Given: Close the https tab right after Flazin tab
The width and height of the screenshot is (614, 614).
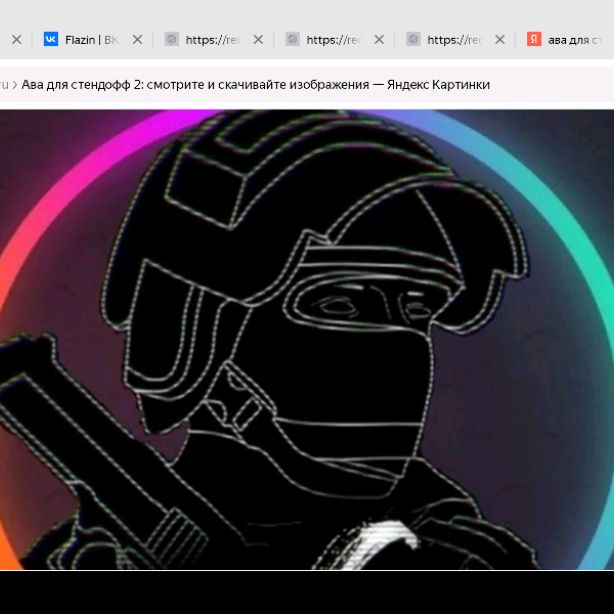Looking at the screenshot, I should [x=258, y=40].
